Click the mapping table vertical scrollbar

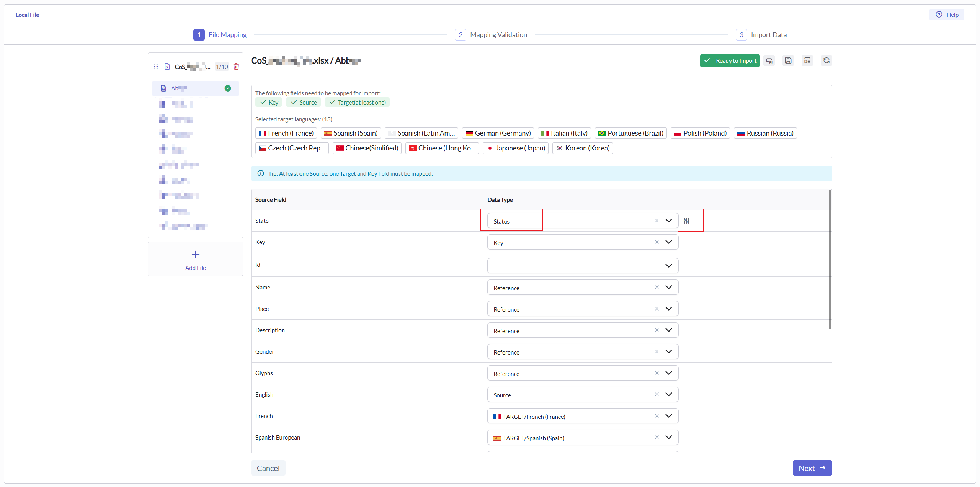tap(830, 260)
